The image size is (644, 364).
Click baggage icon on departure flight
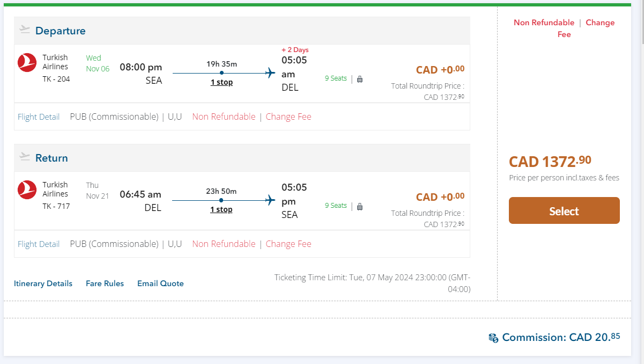(360, 79)
